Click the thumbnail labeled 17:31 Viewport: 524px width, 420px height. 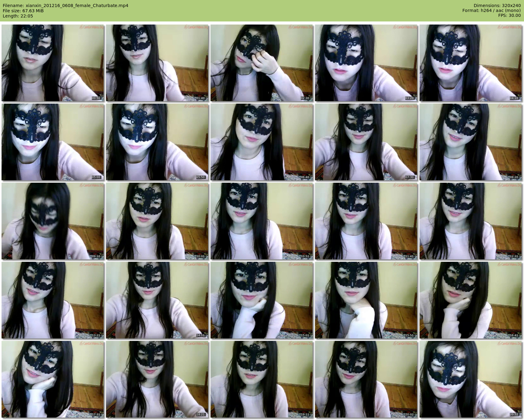pos(53,379)
